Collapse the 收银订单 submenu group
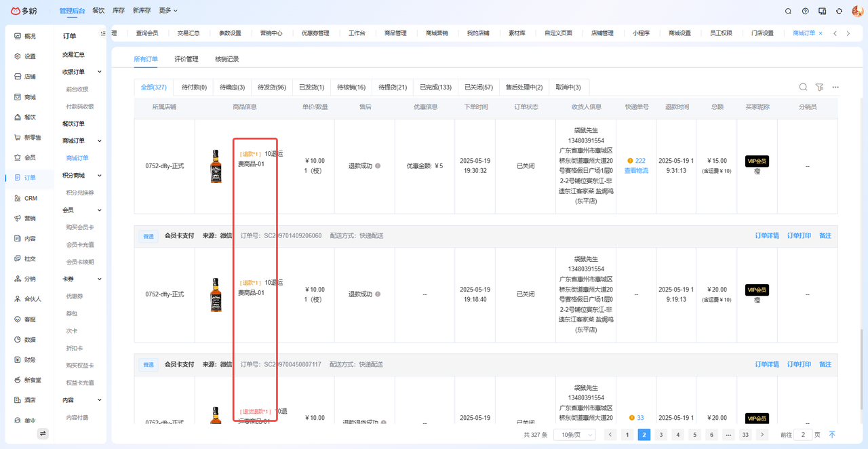Screen dimensions: 868x449 (x=100, y=72)
